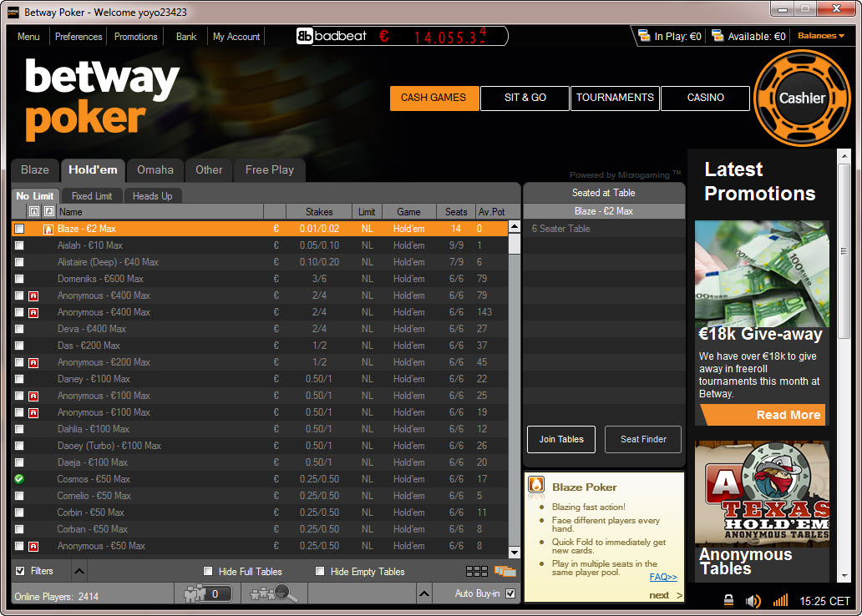Open the find player magnifier icon
862x616 pixels.
tap(274, 594)
